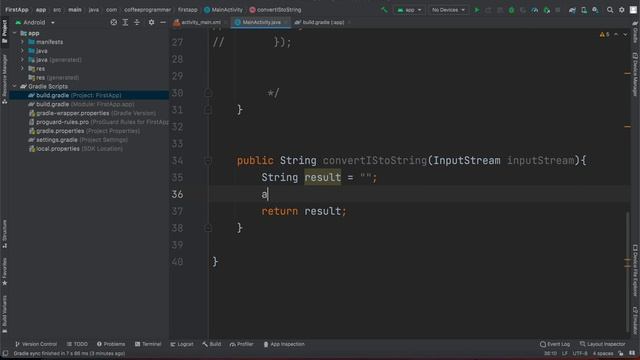Open the Logcat tool window tab

coord(182,344)
